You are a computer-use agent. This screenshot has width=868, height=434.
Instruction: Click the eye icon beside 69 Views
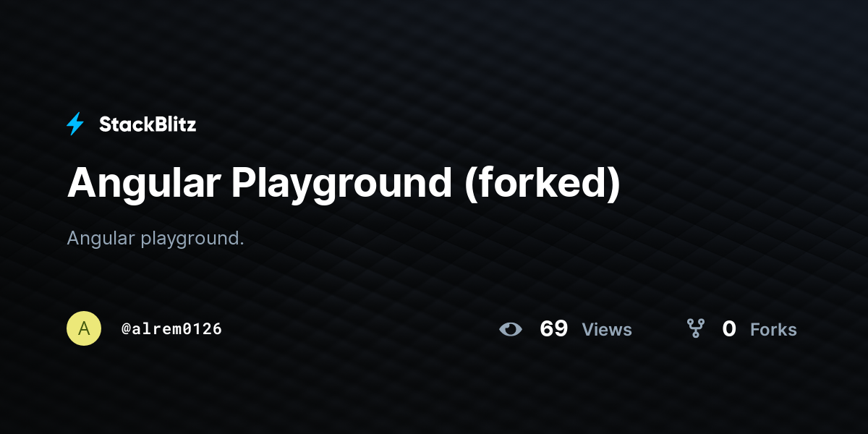[x=511, y=330]
